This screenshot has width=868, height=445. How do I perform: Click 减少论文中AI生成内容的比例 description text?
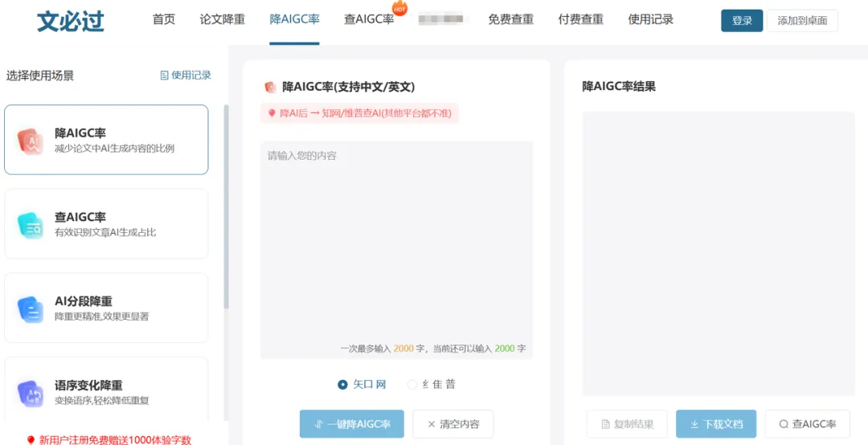(x=115, y=149)
